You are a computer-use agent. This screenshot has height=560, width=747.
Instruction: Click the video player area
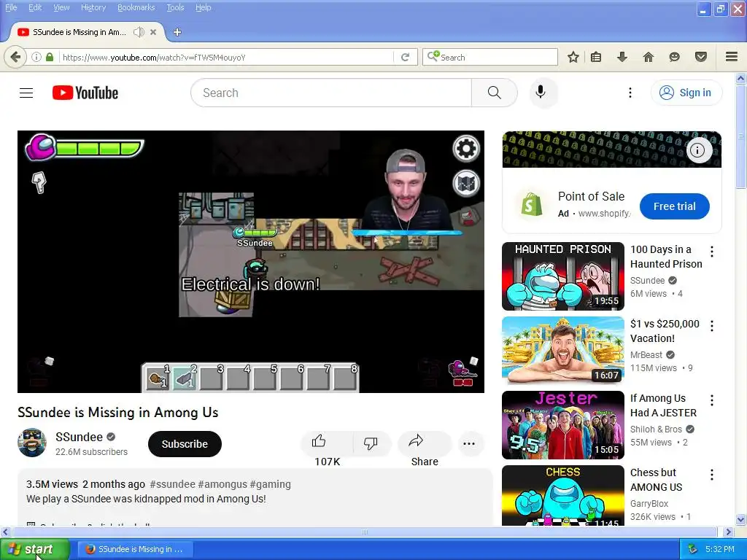pyautogui.click(x=251, y=262)
